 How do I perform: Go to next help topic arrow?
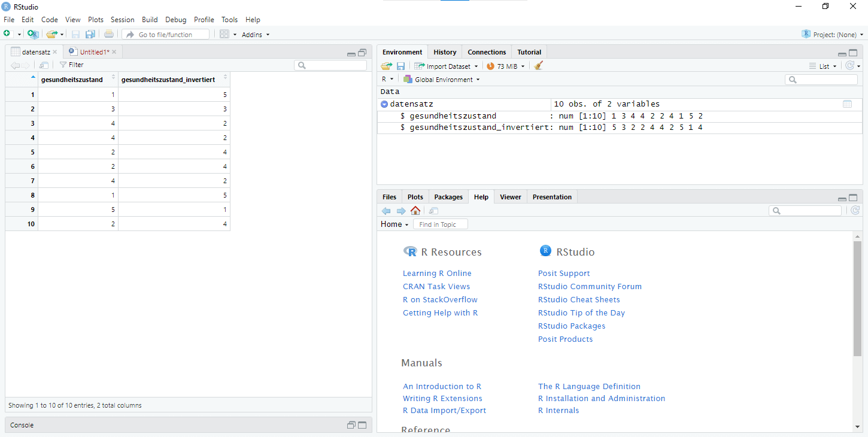(x=401, y=211)
